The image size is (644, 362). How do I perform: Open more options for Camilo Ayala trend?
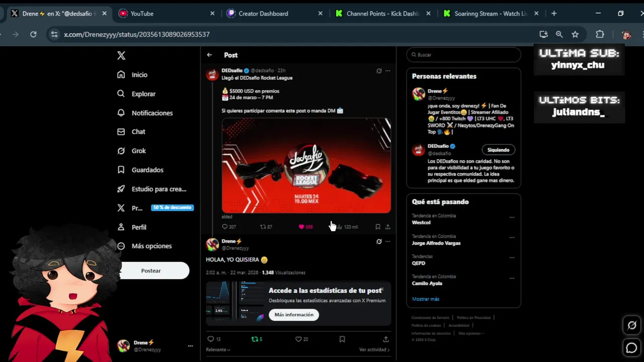(x=512, y=278)
